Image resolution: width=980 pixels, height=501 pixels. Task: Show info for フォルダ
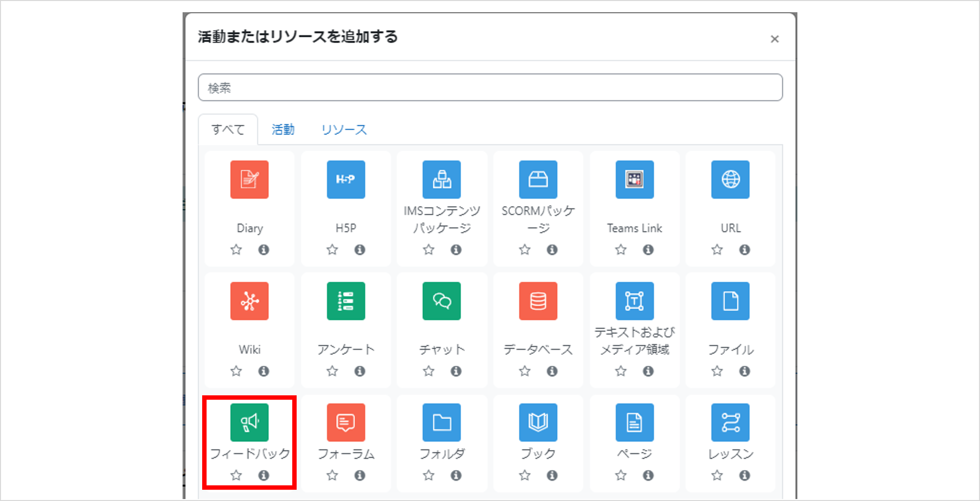tap(456, 475)
